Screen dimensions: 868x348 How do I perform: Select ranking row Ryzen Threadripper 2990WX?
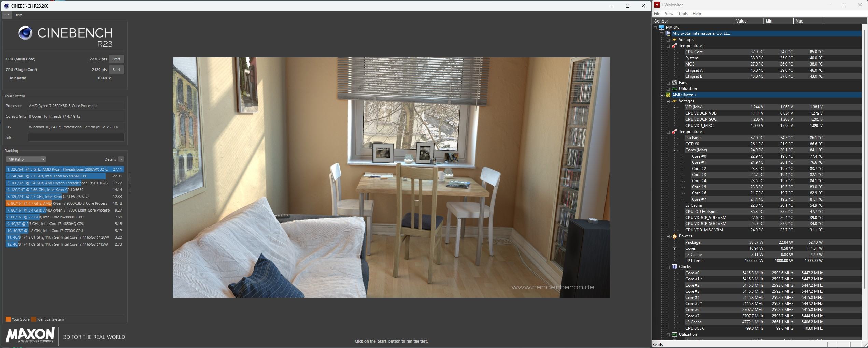(65, 169)
